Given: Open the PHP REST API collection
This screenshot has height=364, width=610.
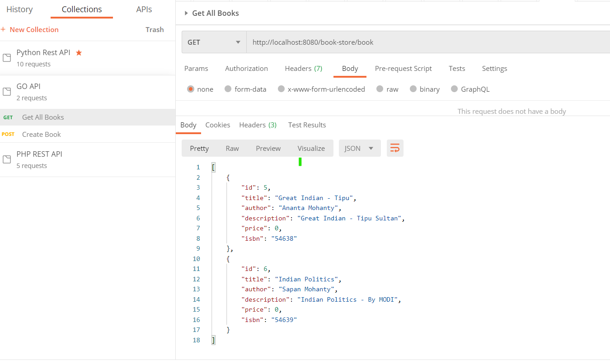Looking at the screenshot, I should click(88, 159).
